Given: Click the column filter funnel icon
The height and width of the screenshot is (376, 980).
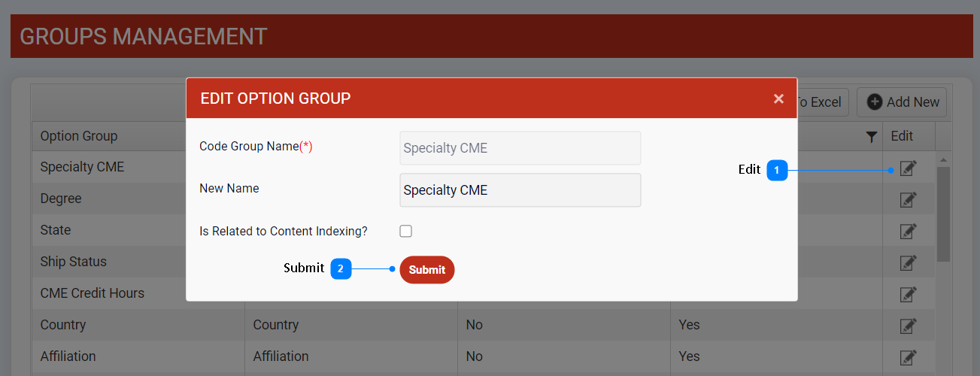Looking at the screenshot, I should tap(871, 137).
